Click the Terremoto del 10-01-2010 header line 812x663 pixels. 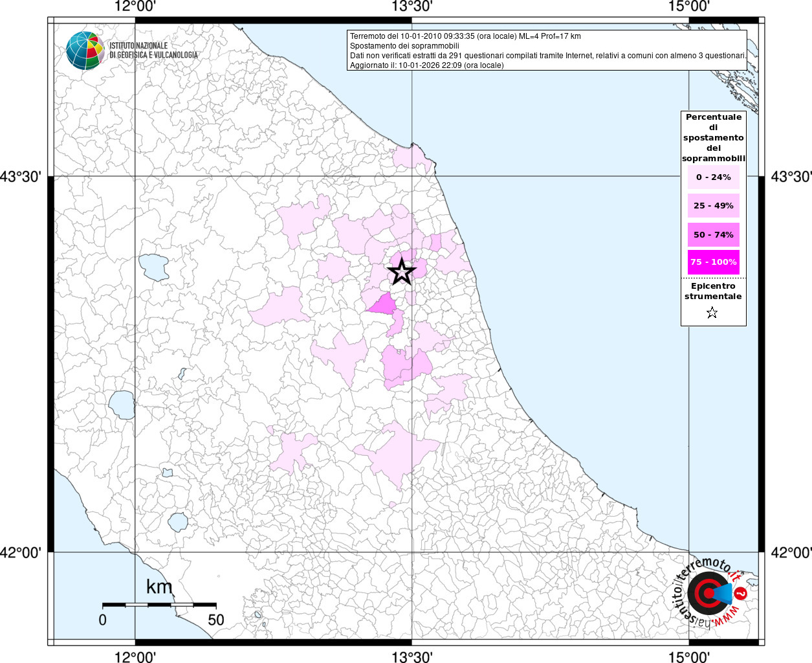point(465,36)
